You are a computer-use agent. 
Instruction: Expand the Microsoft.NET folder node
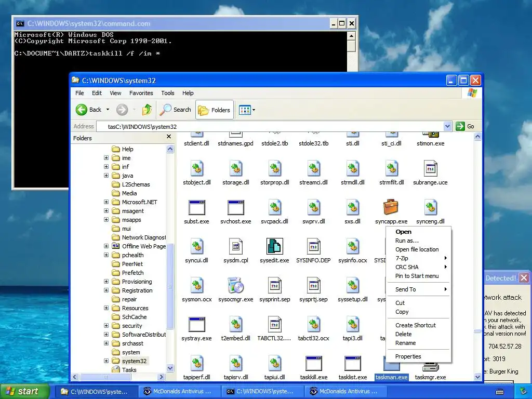click(106, 202)
